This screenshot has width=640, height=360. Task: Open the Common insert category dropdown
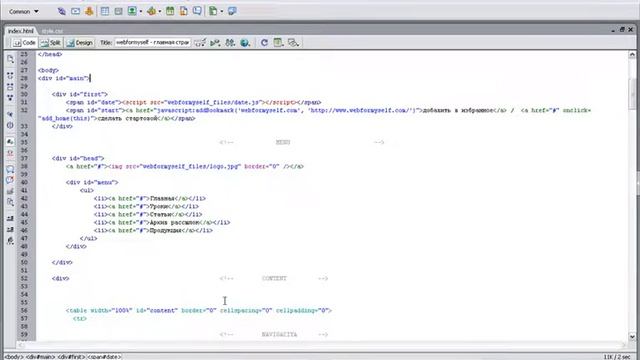[x=24, y=11]
